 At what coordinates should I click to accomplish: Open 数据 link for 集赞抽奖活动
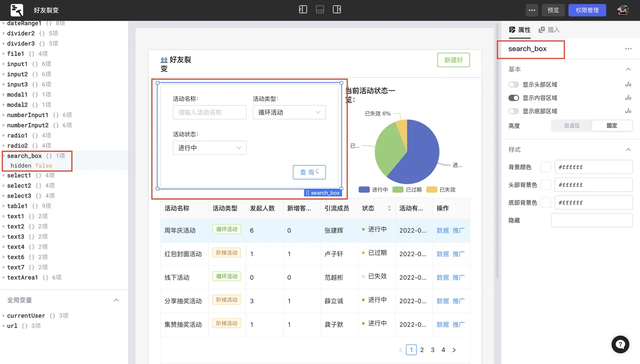click(x=443, y=324)
